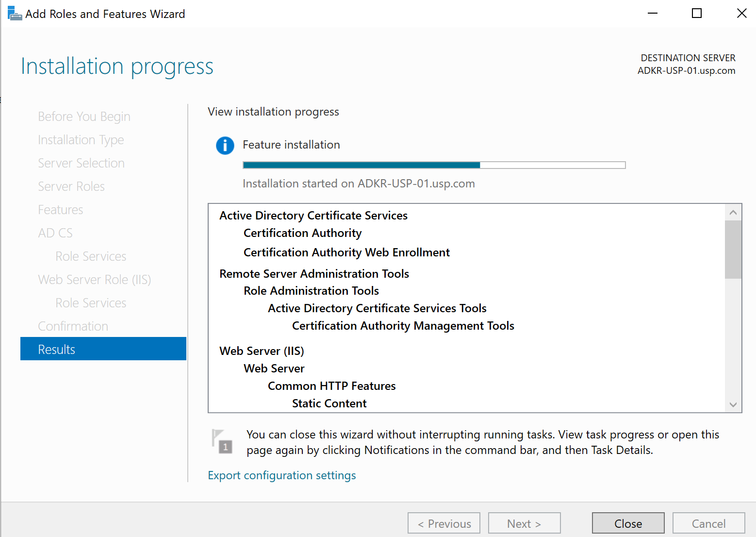Select the Role Administration Tools entry
Viewport: 756px width, 537px height.
click(x=311, y=291)
